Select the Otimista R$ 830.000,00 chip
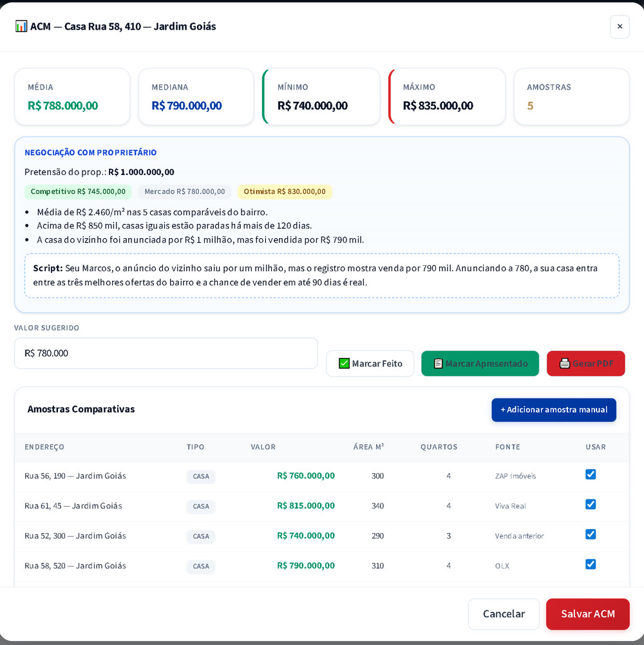This screenshot has width=644, height=645. coord(285,192)
